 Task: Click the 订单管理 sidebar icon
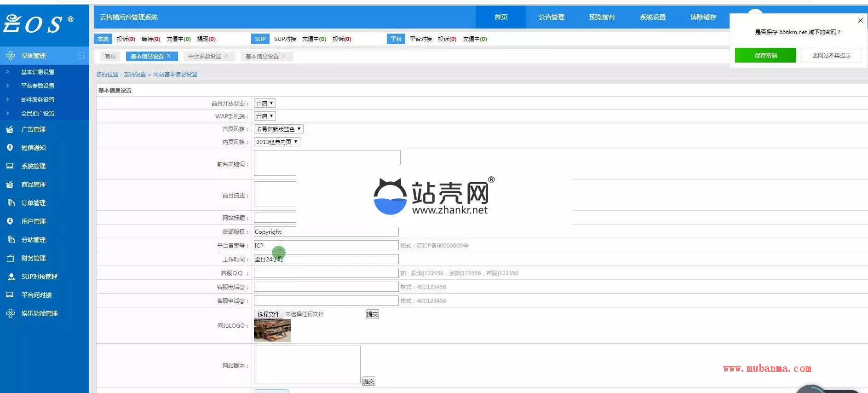(11, 203)
